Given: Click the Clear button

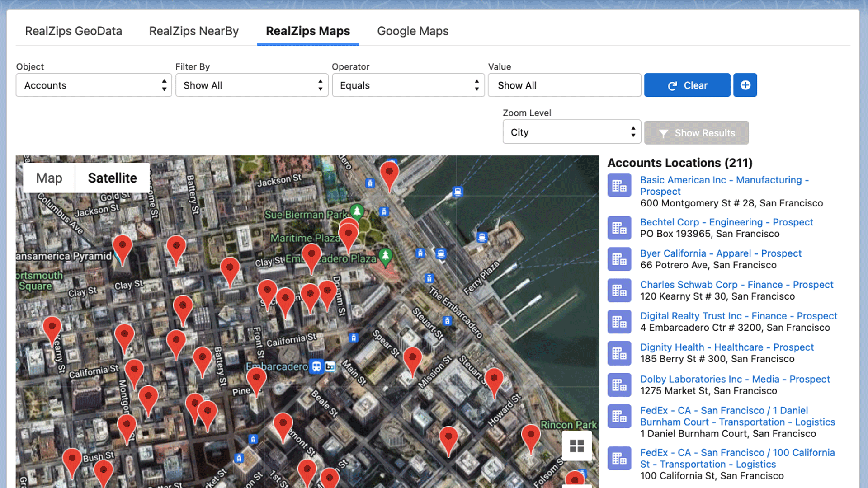Looking at the screenshot, I should point(687,85).
